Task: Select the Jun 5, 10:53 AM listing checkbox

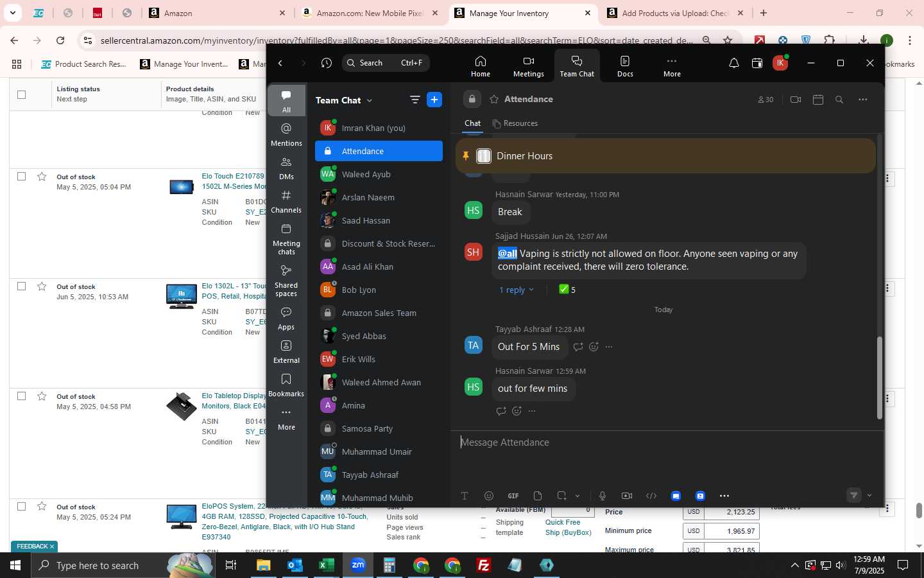Action: [x=21, y=286]
